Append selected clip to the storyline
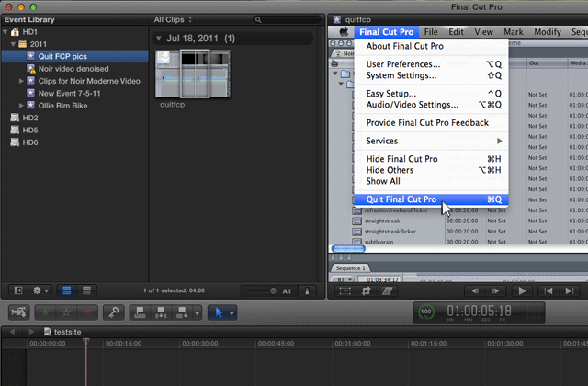Screen dimensions: 588x386 click(x=182, y=312)
